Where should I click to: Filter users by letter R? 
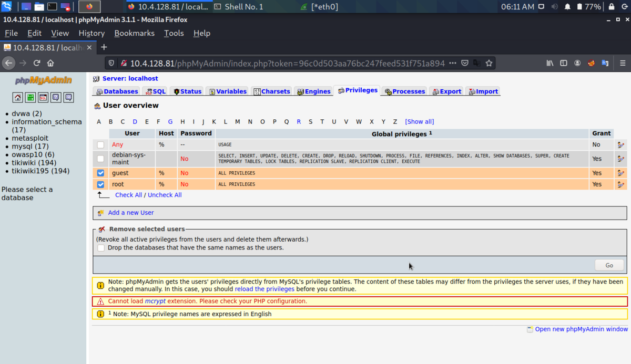(x=299, y=122)
